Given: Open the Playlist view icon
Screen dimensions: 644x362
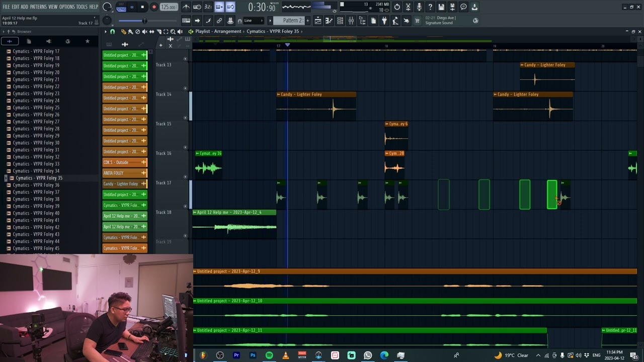Looking at the screenshot, I should [x=318, y=21].
